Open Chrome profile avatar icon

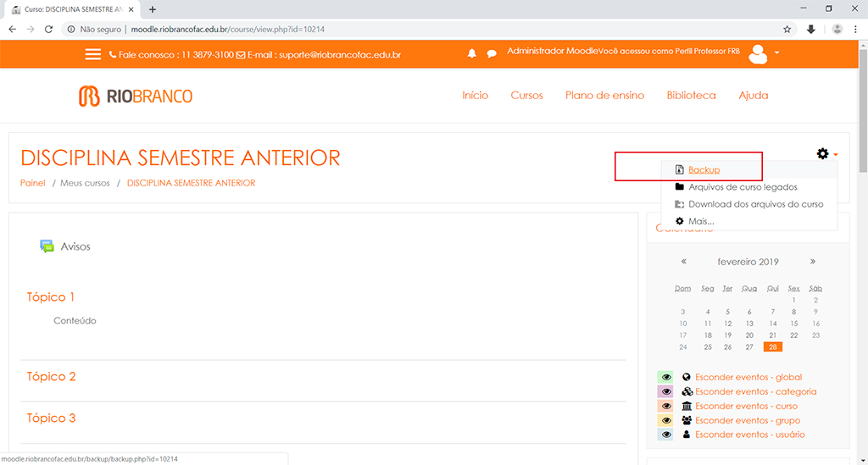click(837, 30)
